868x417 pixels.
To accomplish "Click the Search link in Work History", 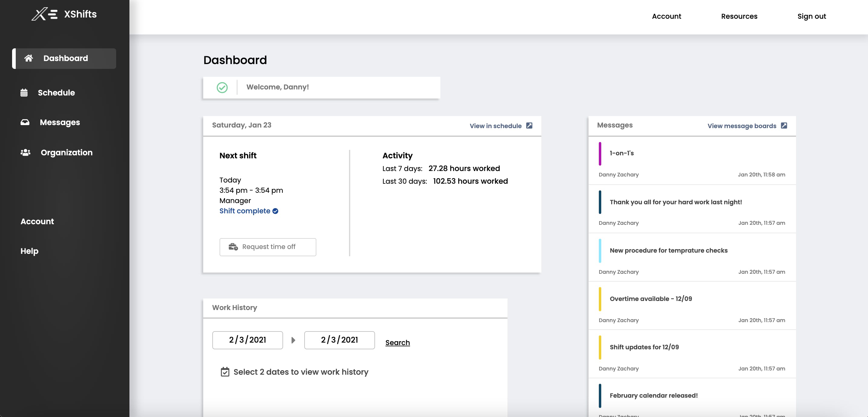I will coord(397,343).
